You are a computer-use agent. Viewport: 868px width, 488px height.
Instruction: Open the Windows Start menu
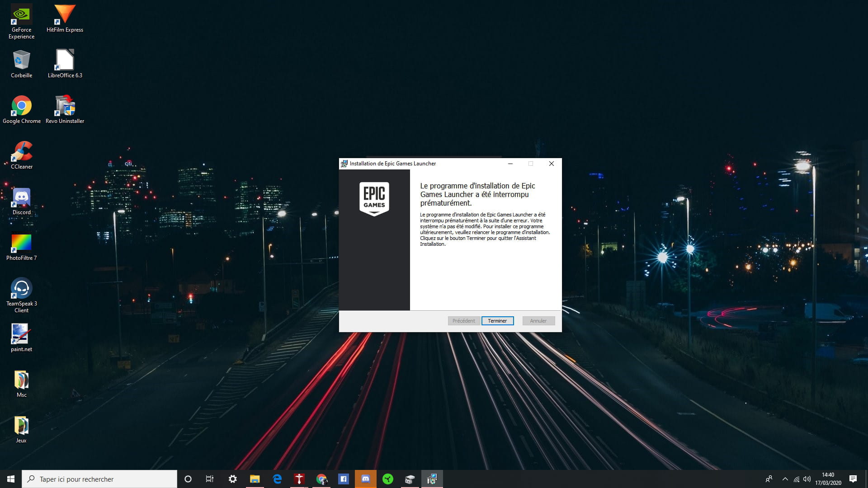[11, 479]
